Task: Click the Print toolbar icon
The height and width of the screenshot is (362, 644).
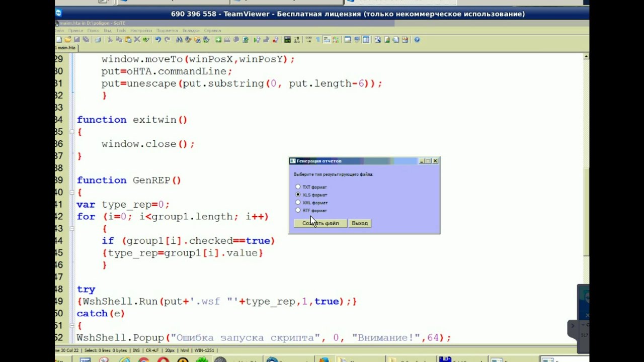Action: (x=98, y=39)
